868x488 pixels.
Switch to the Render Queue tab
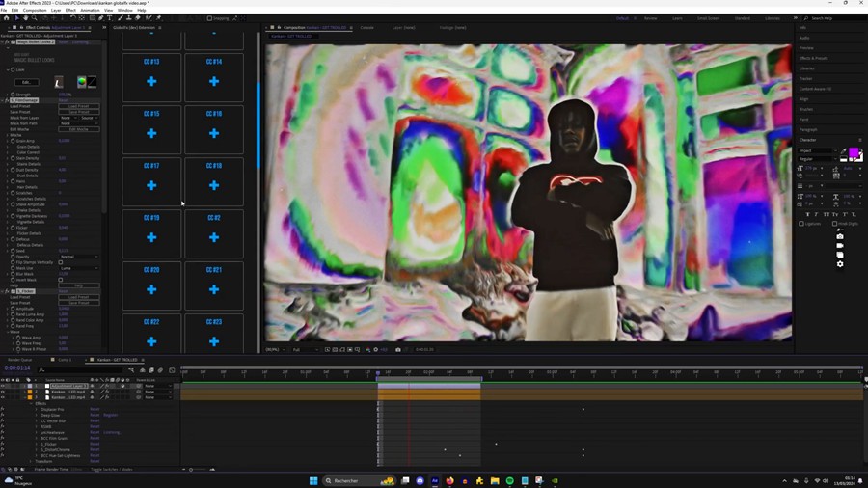point(19,360)
